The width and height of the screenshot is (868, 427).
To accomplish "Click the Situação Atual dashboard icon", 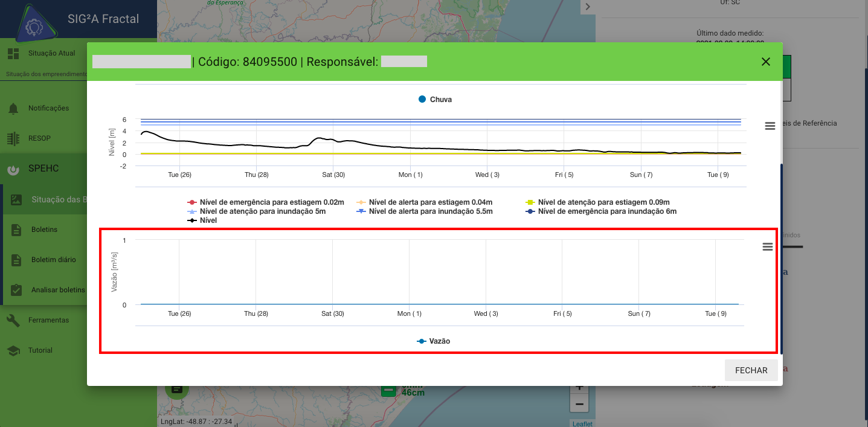I will click(13, 54).
